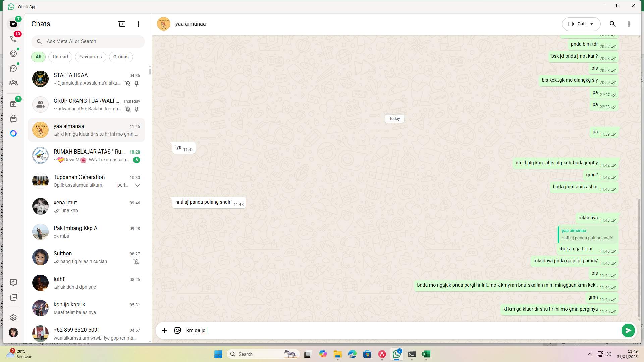
Task: Search within the current conversation
Action: [613, 24]
